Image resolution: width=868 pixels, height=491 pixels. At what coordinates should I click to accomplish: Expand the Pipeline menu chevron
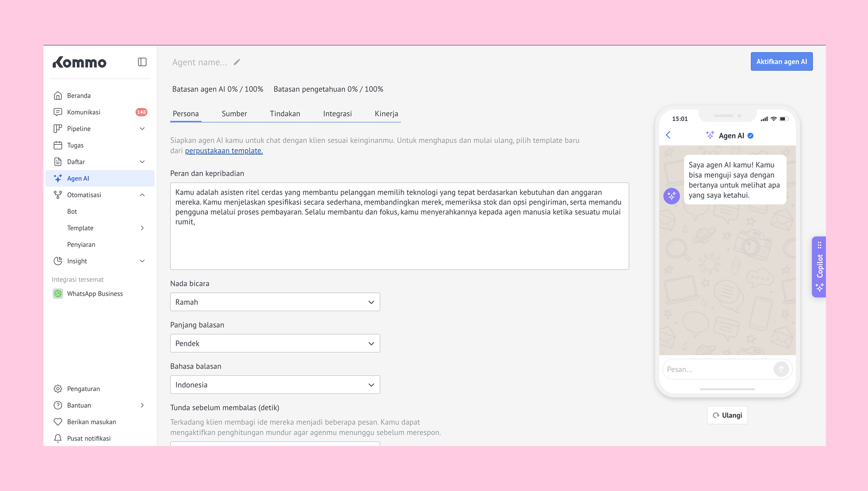142,128
